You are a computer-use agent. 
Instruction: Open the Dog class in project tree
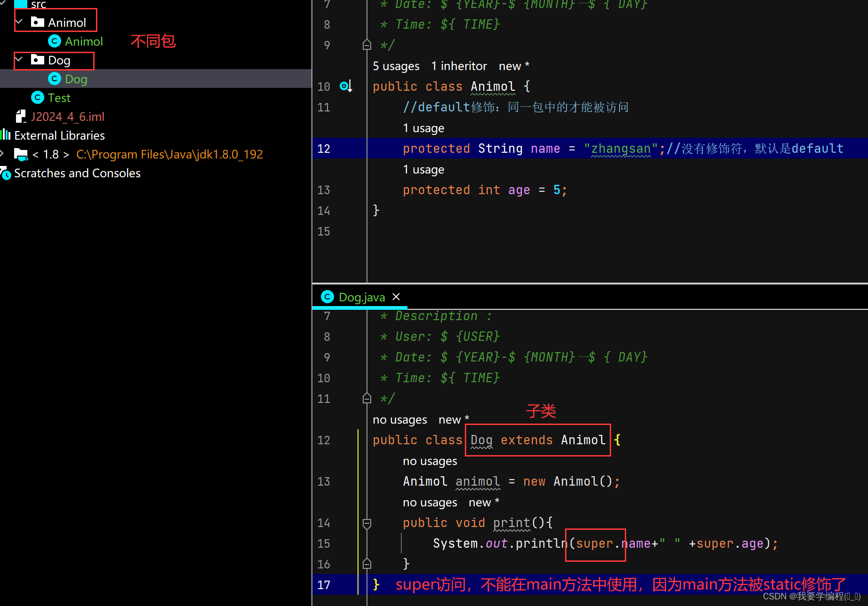click(76, 79)
